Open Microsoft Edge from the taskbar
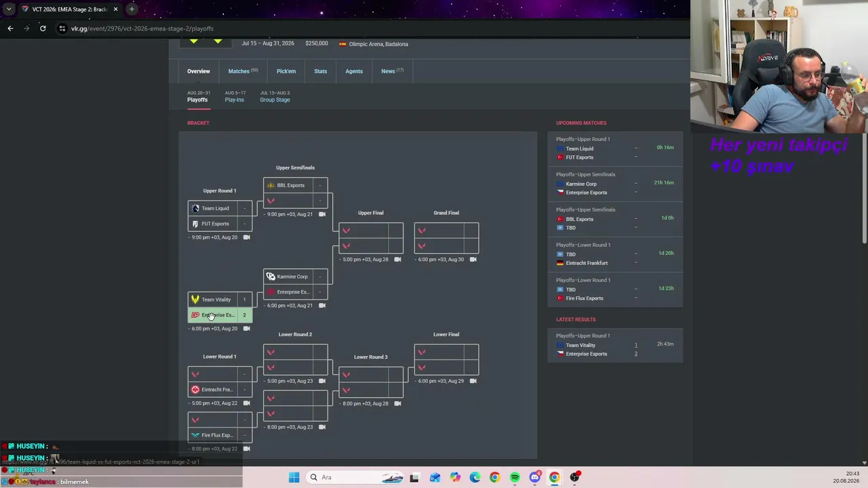This screenshot has width=868, height=488. [x=475, y=477]
